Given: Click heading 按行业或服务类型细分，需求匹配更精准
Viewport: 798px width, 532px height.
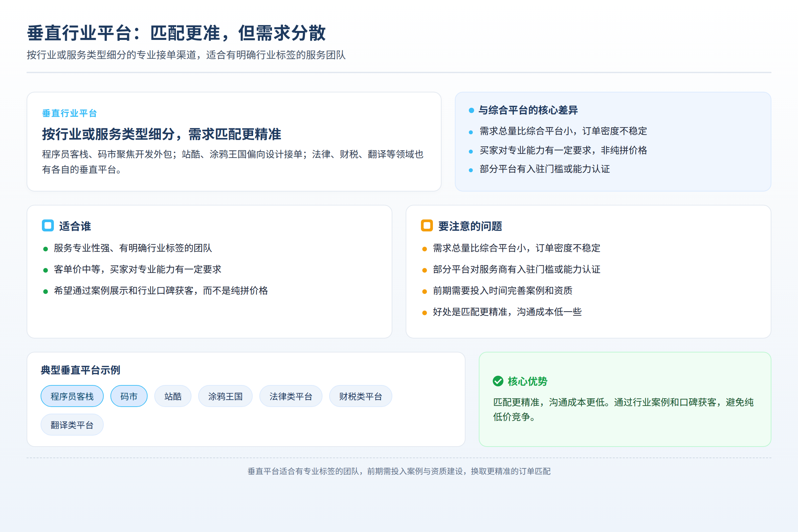Looking at the screenshot, I should click(162, 134).
